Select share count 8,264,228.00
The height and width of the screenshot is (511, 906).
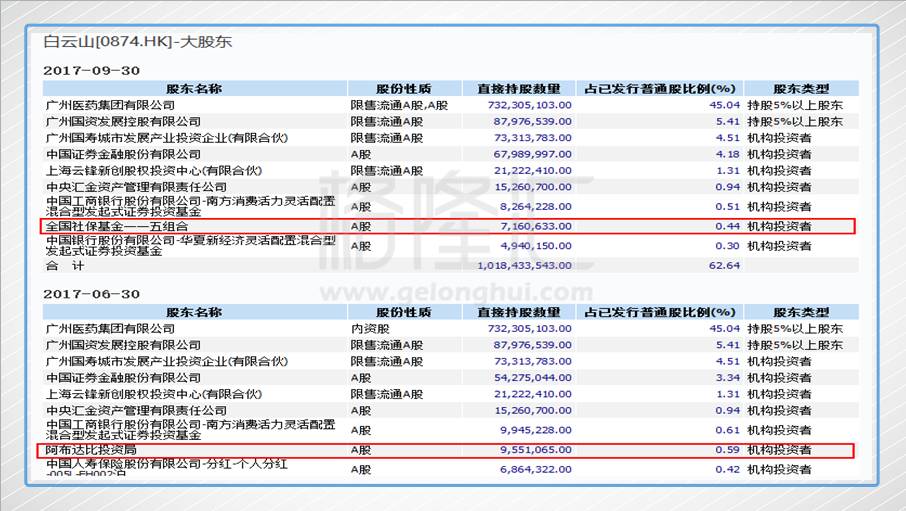[536, 206]
